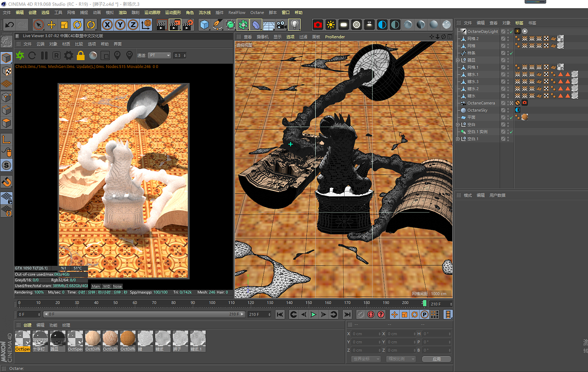
Task: Open Octane settings gear icon
Action: pyautogui.click(x=68, y=56)
